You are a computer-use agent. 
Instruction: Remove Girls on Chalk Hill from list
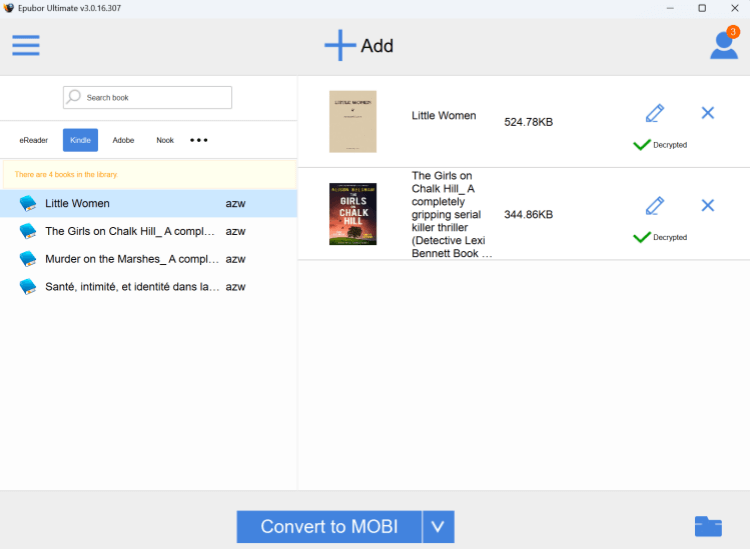[x=708, y=205]
